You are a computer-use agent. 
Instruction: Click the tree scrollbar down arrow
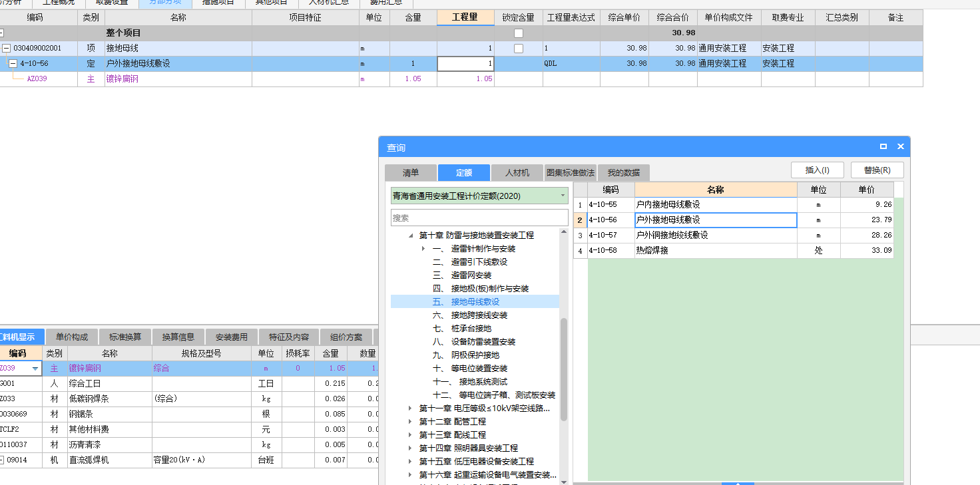(564, 481)
